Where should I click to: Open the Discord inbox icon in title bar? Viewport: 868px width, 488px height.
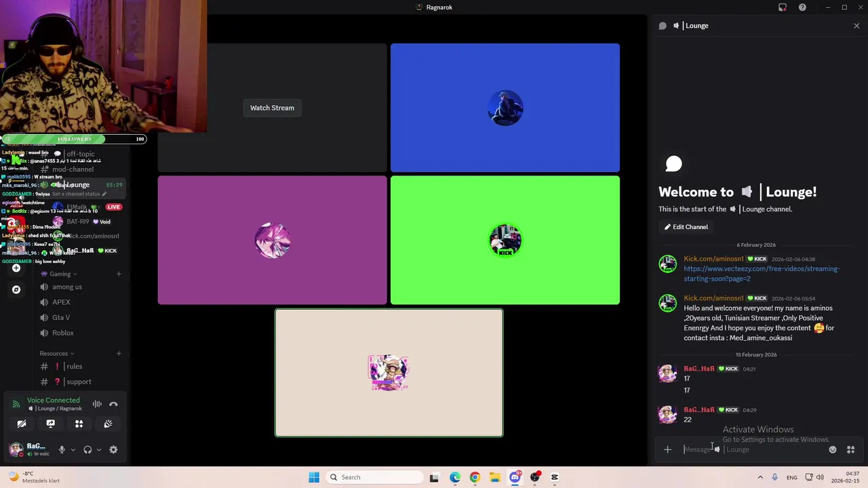783,7
